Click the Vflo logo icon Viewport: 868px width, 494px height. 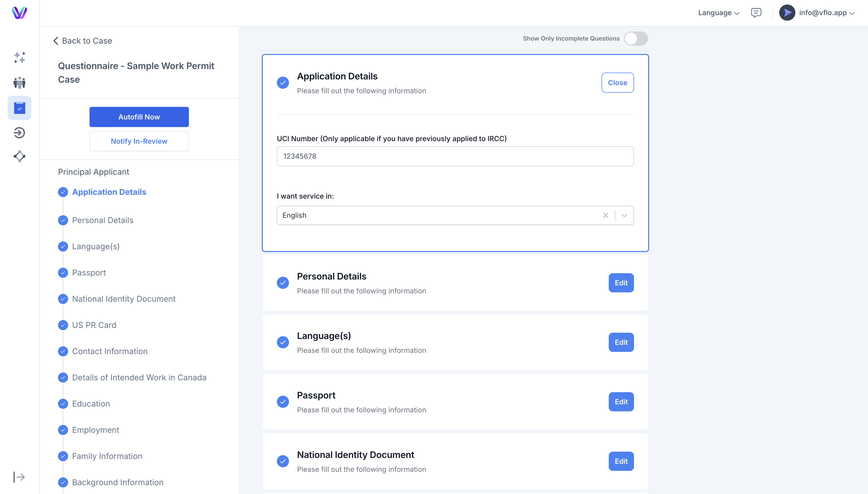(x=19, y=13)
